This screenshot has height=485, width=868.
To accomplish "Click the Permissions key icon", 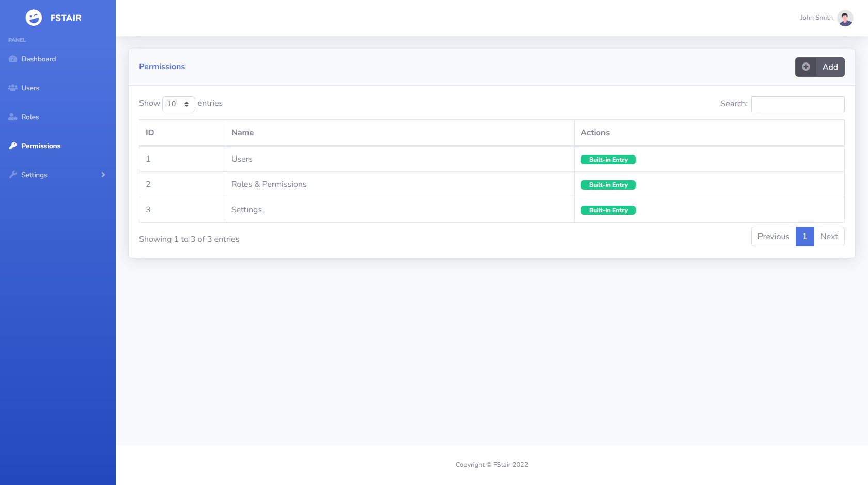I will click(13, 146).
